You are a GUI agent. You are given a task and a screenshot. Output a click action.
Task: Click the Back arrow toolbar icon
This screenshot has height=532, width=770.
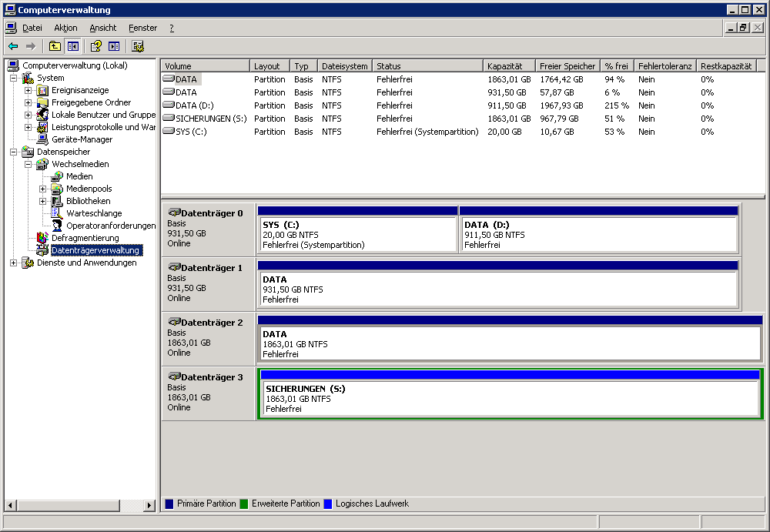(13, 46)
